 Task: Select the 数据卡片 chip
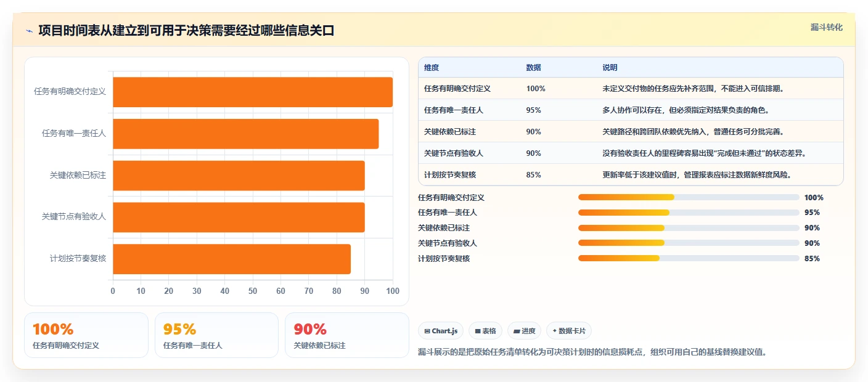click(x=569, y=331)
